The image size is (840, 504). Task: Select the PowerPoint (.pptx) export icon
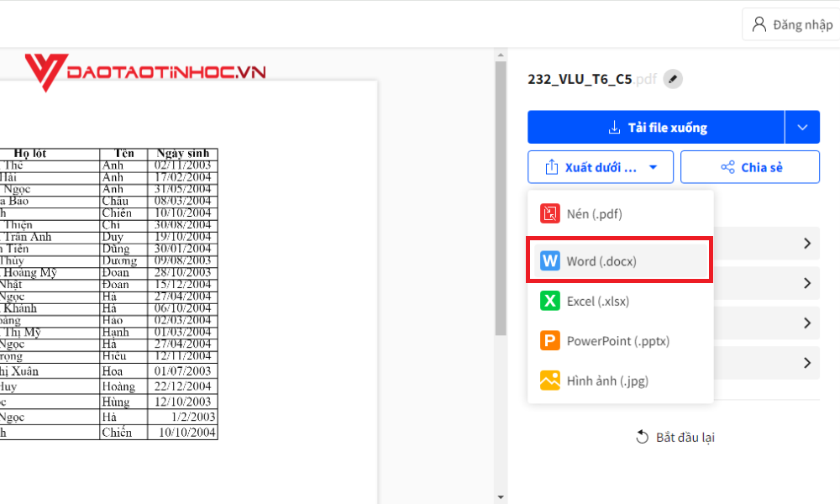[551, 341]
